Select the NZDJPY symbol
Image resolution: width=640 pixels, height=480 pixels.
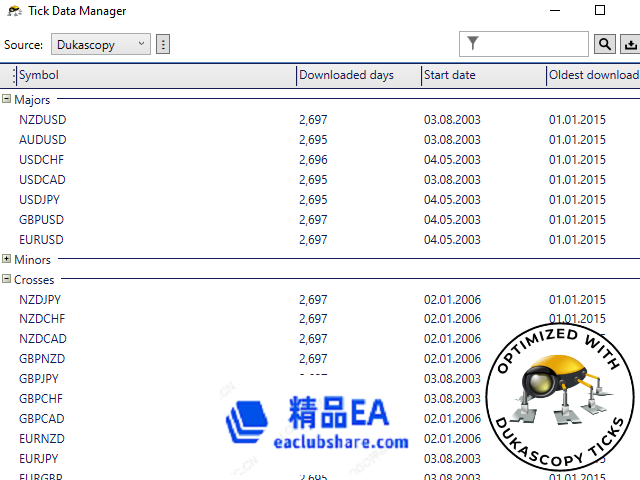tap(40, 300)
